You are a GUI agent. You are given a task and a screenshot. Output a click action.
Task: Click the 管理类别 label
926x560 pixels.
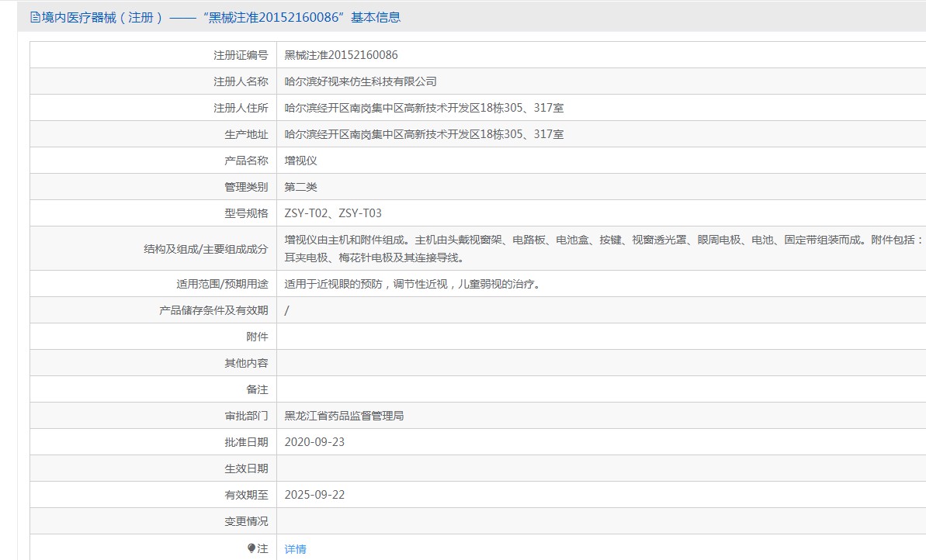point(246,187)
